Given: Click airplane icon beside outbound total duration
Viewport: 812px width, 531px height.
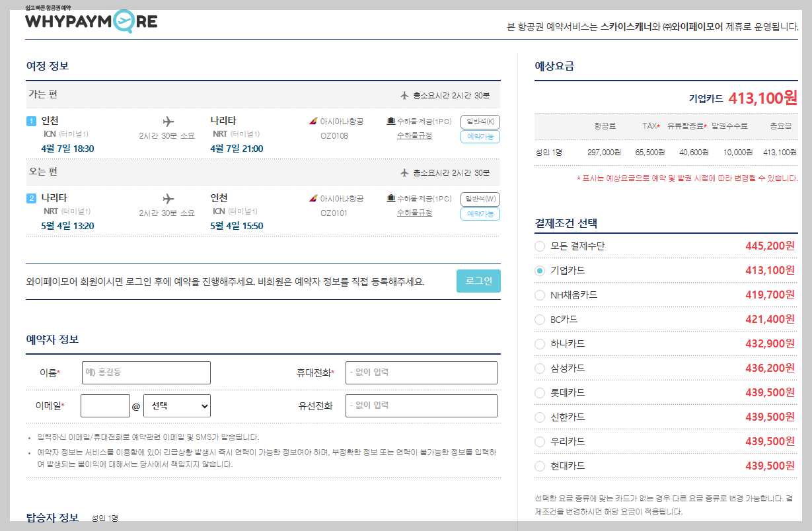Looking at the screenshot, I should coord(405,95).
